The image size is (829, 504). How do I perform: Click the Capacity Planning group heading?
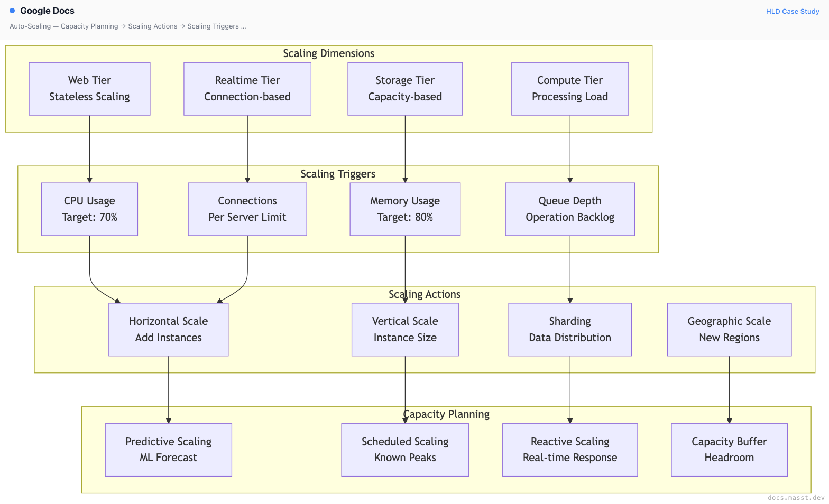446,414
